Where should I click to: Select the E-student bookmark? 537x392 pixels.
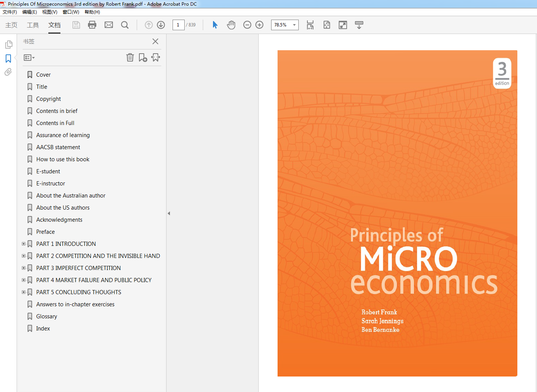point(48,171)
